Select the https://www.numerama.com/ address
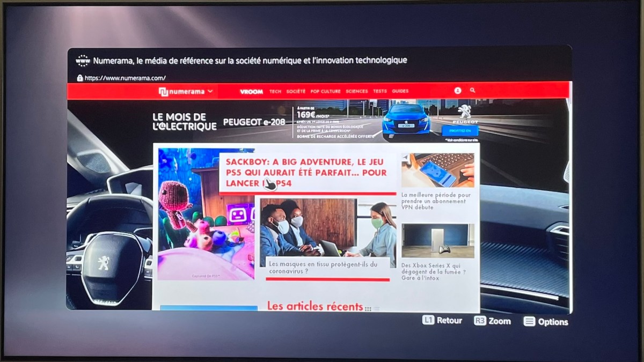This screenshot has width=644, height=362. pyautogui.click(x=125, y=78)
